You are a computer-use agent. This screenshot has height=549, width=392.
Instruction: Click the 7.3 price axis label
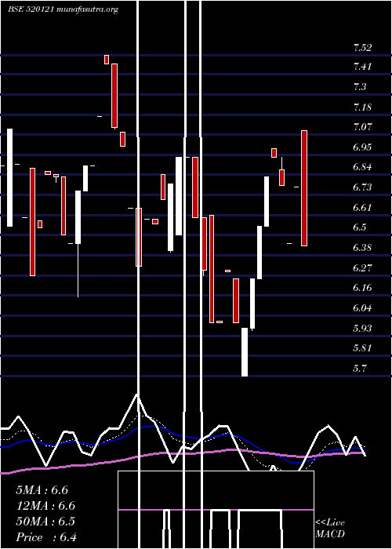click(x=360, y=87)
